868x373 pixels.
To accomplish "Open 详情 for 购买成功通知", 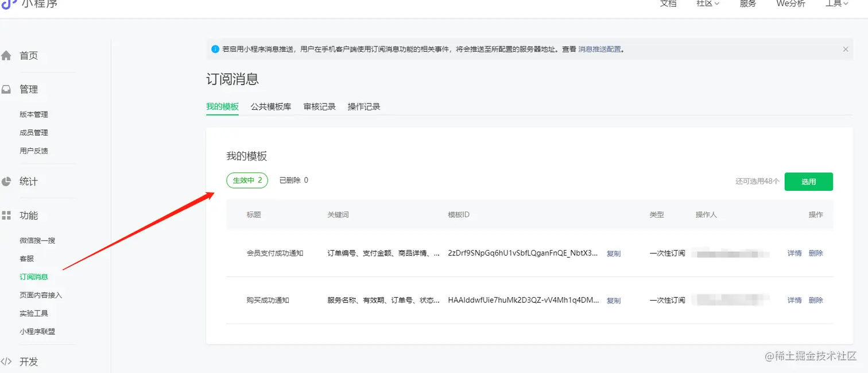I will pyautogui.click(x=795, y=301).
